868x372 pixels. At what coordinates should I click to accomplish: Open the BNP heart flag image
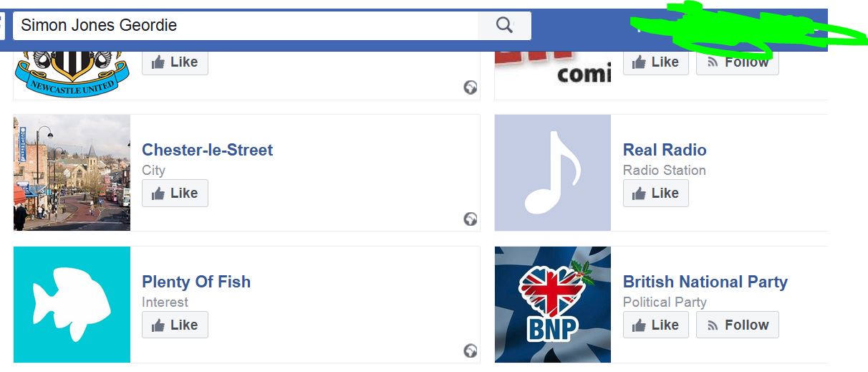[552, 305]
